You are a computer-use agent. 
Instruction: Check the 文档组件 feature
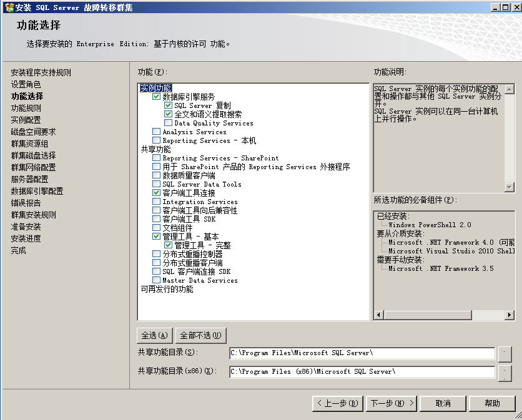coord(157,228)
